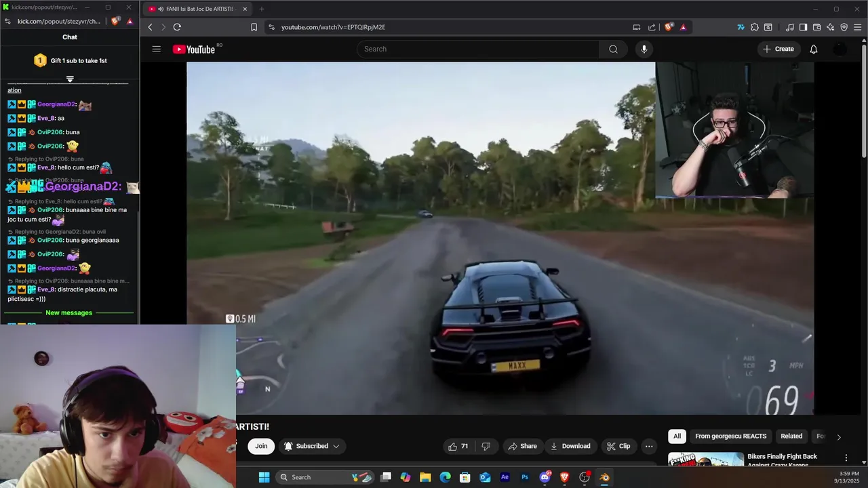Expand the chat leaderboard arrow in Kick
The height and width of the screenshot is (488, 868).
(70, 79)
